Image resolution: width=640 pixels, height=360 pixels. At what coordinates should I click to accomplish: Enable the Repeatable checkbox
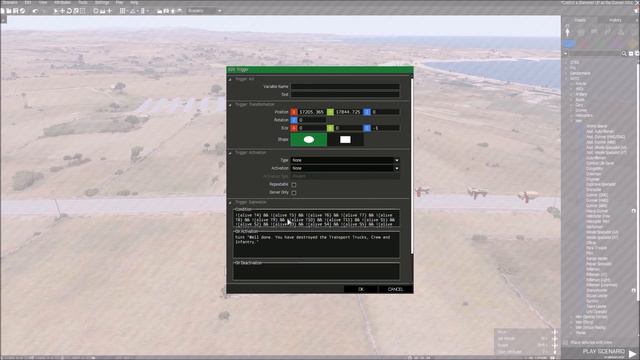[294, 184]
